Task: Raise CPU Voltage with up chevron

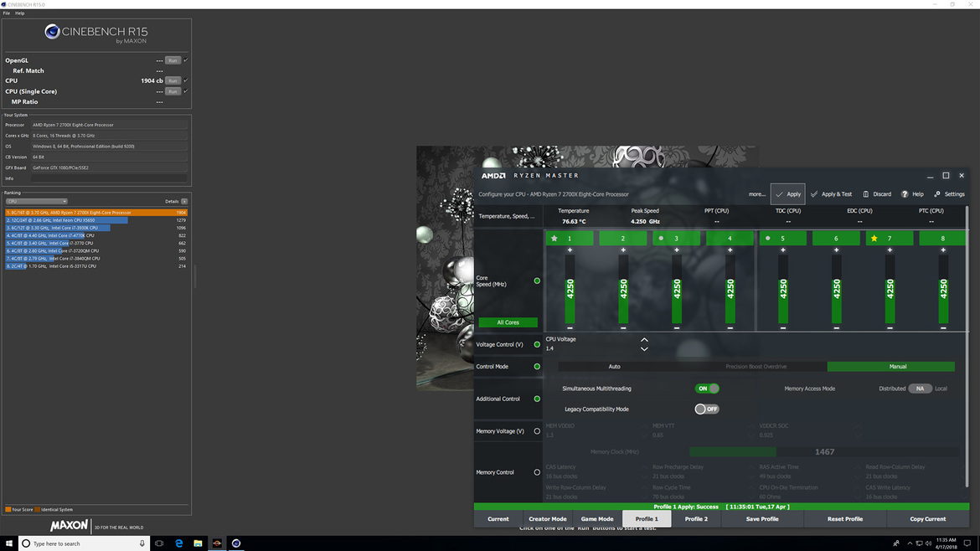Action: 644,340
